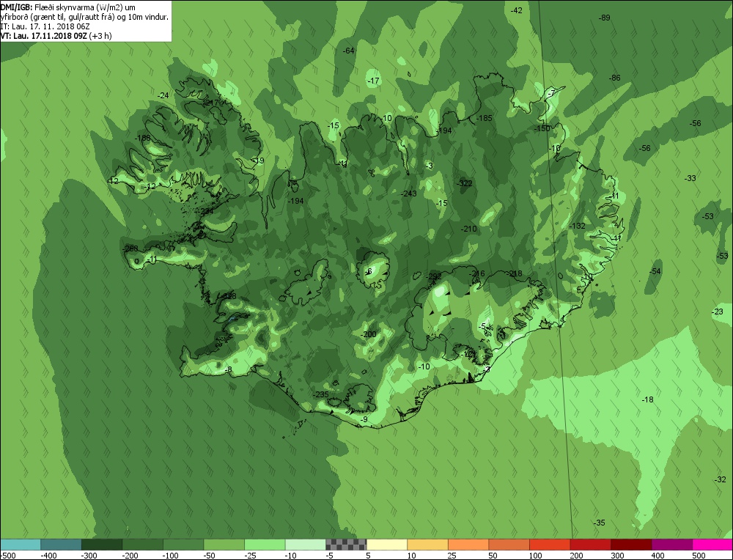Click the flux value -216 on the map
The image size is (733, 560).
click(476, 273)
